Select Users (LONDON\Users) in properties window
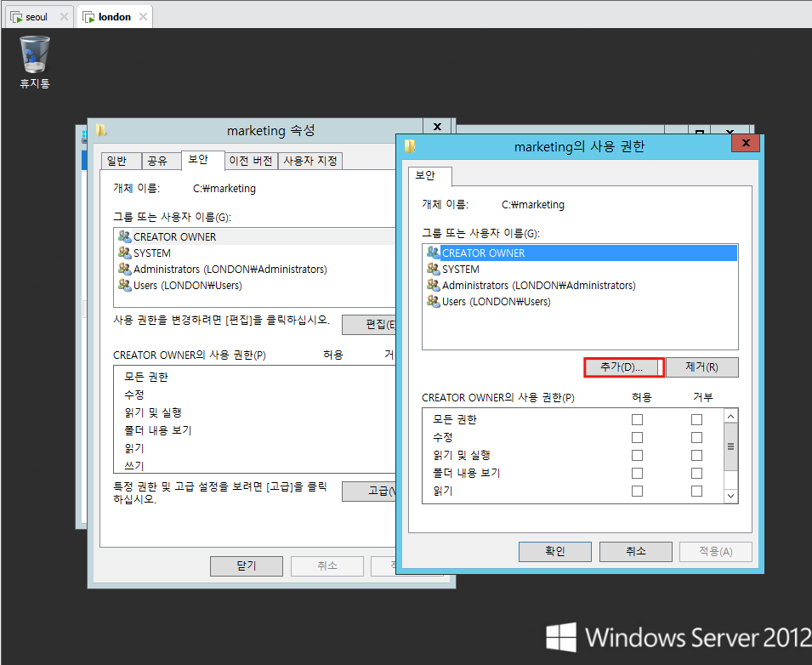Image resolution: width=812 pixels, height=665 pixels. 255,286
